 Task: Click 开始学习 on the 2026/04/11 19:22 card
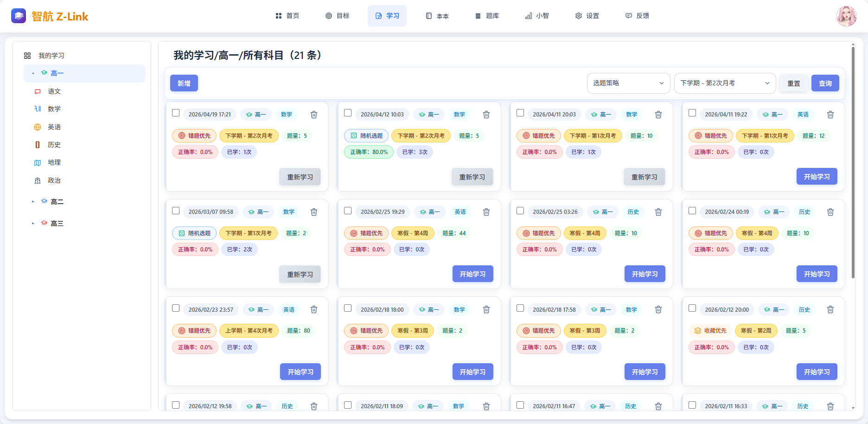[817, 176]
